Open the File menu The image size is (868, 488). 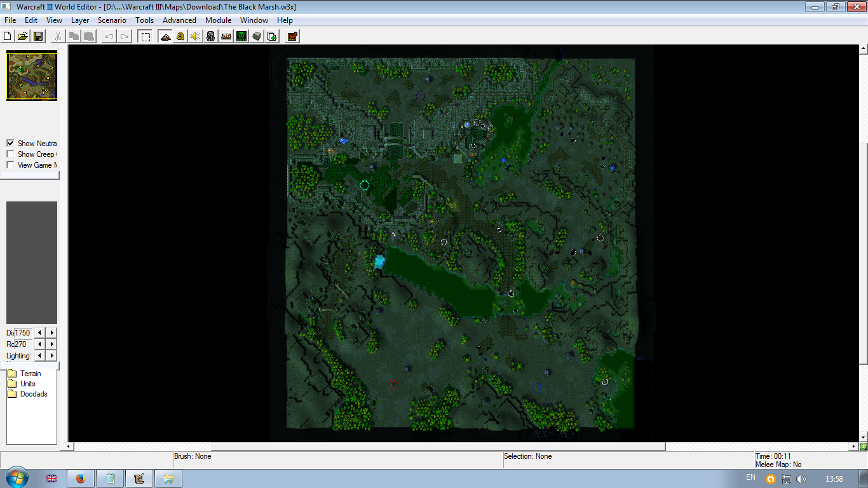(10, 20)
